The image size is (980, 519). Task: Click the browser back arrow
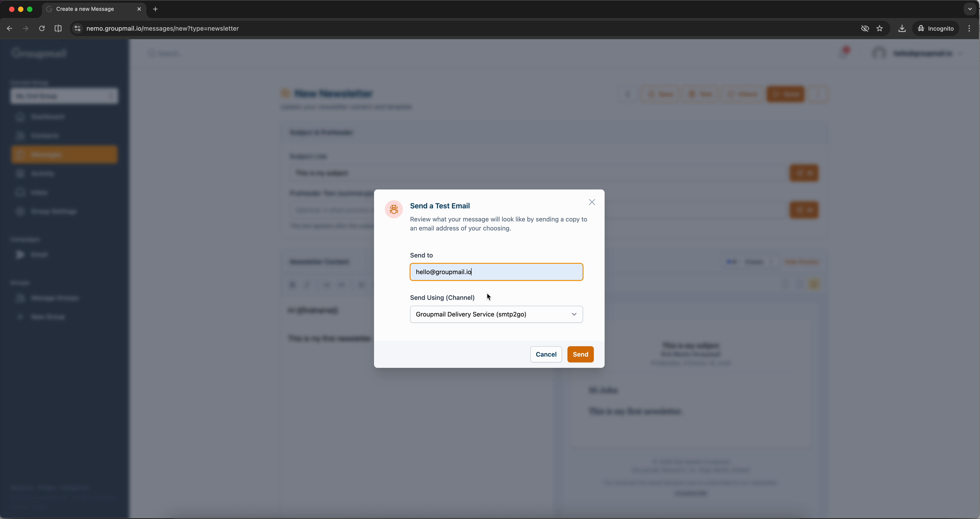click(x=10, y=28)
